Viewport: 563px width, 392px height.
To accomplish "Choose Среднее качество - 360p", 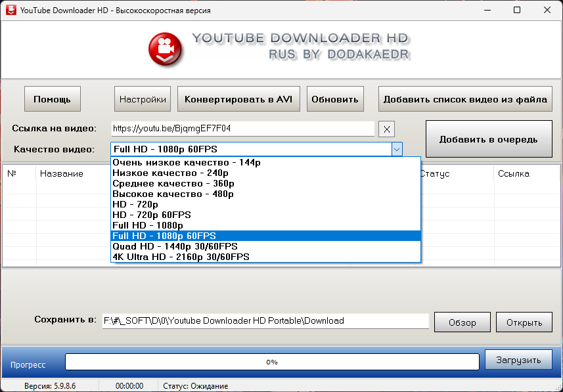I will click(265, 183).
